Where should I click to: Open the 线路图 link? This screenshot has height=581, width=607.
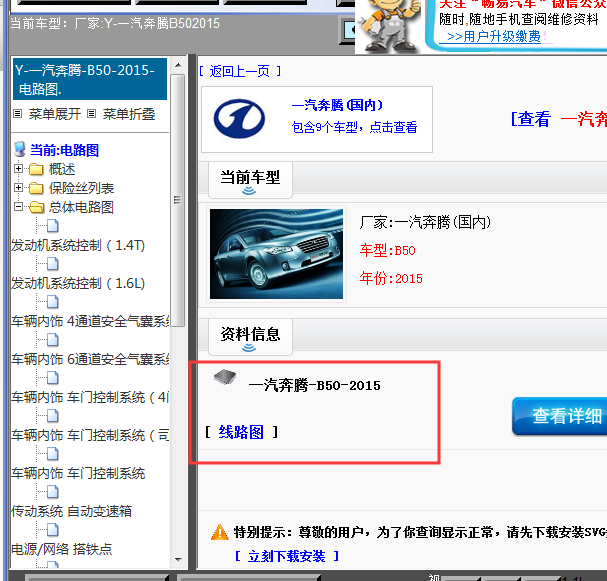[x=241, y=432]
